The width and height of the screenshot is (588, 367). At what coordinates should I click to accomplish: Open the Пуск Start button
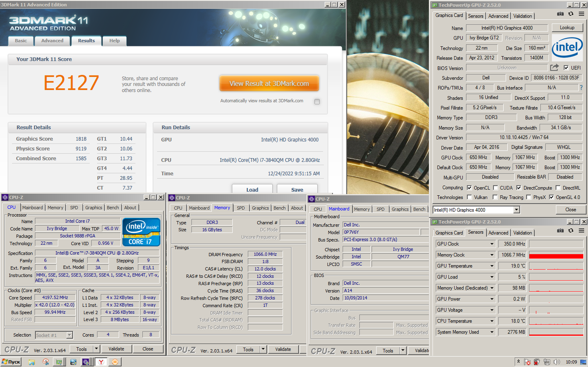11,362
